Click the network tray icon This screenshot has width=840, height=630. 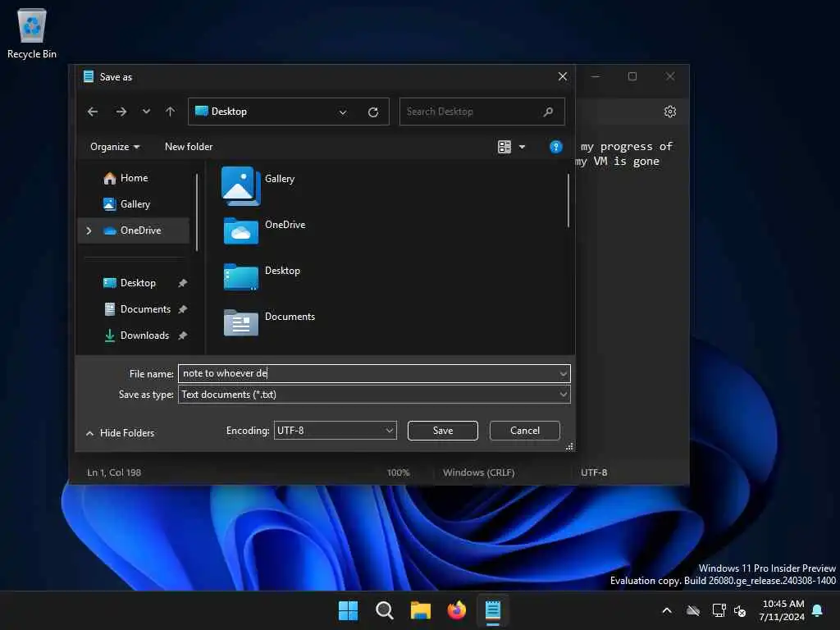tap(719, 610)
